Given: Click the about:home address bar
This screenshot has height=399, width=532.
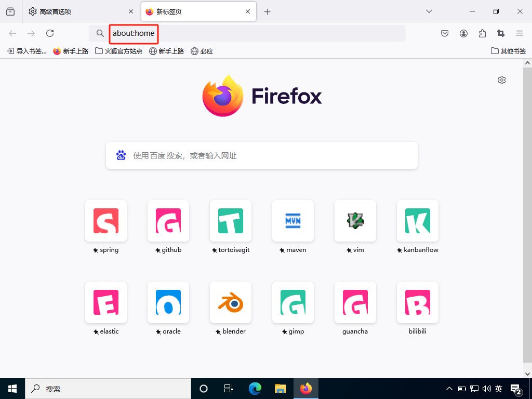Looking at the screenshot, I should click(x=247, y=33).
